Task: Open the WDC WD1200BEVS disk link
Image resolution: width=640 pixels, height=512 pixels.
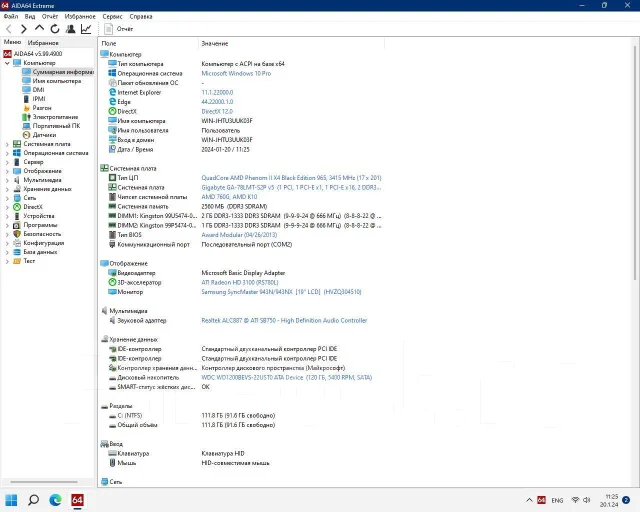Action: (x=287, y=378)
